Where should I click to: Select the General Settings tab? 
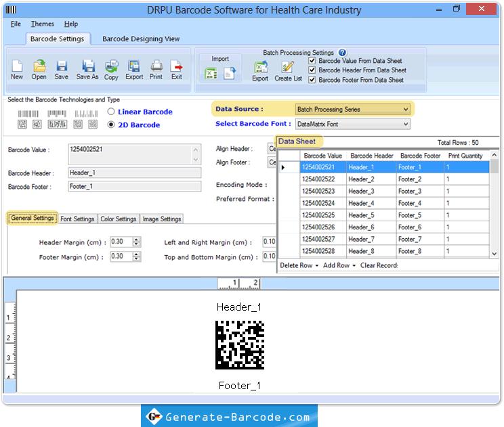pyautogui.click(x=32, y=218)
